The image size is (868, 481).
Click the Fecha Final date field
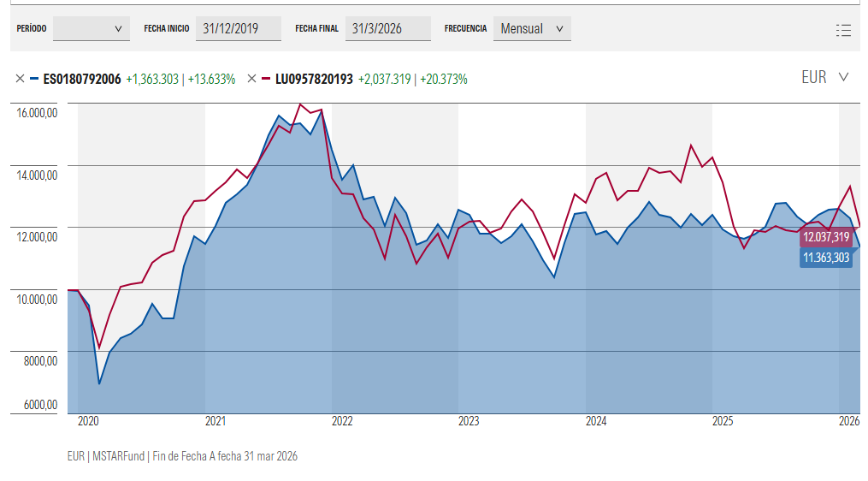[387, 28]
